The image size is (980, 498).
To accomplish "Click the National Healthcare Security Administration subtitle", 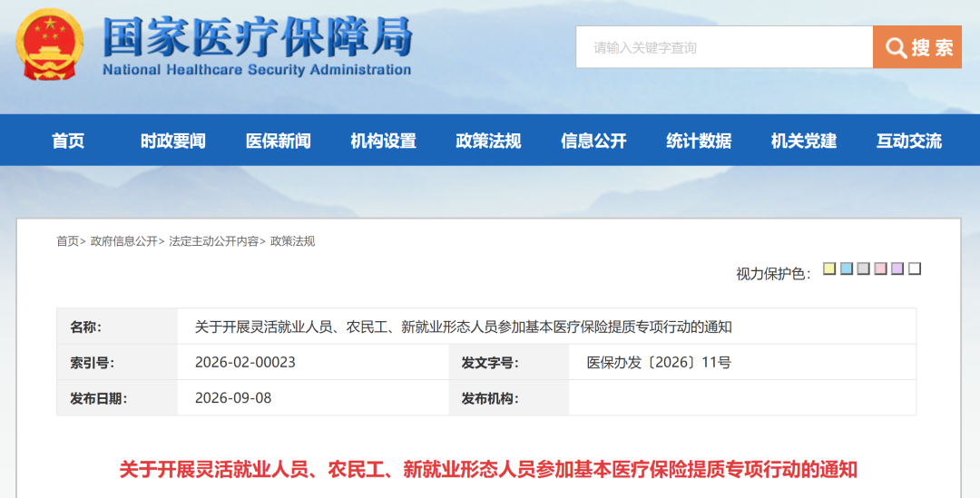I will (257, 70).
